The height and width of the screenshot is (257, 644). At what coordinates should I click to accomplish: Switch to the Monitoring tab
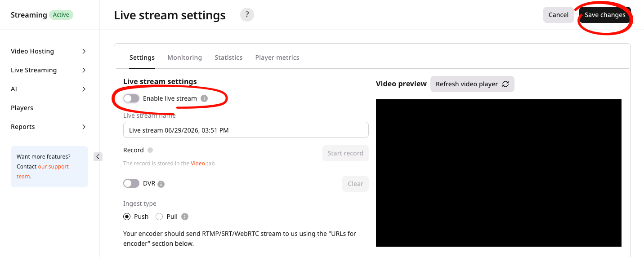point(184,58)
